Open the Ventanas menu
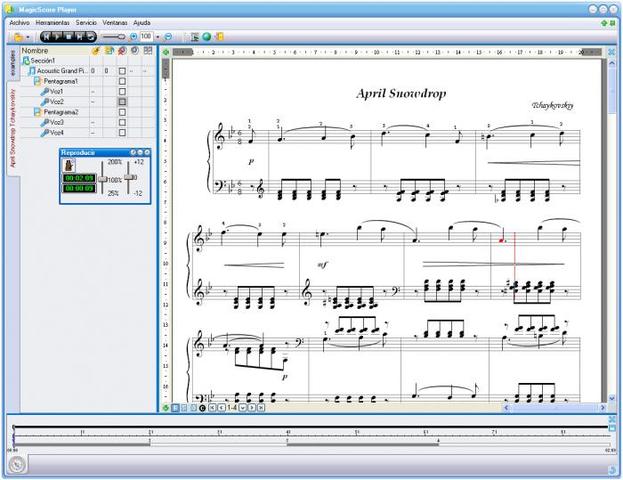 coord(115,23)
